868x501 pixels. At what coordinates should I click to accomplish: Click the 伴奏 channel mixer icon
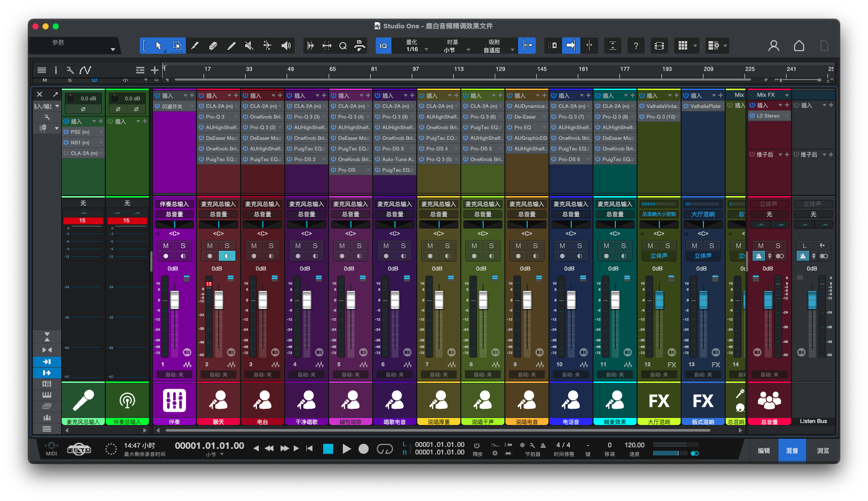174,400
